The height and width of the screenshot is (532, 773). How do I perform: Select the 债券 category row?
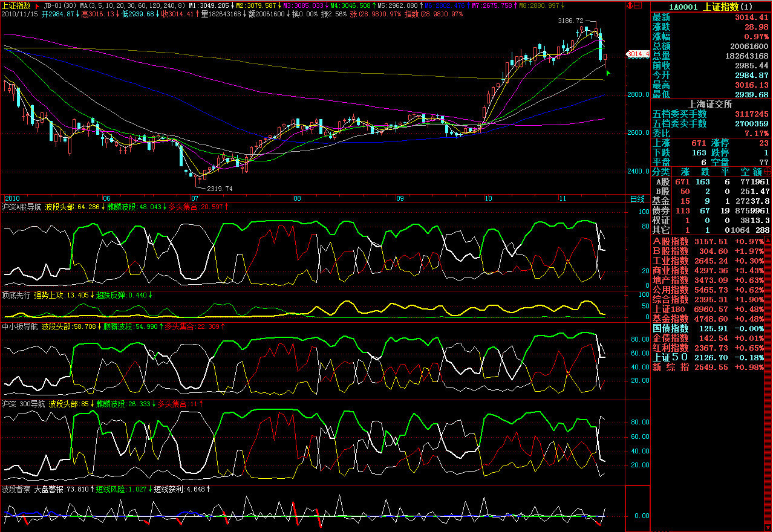(x=711, y=210)
